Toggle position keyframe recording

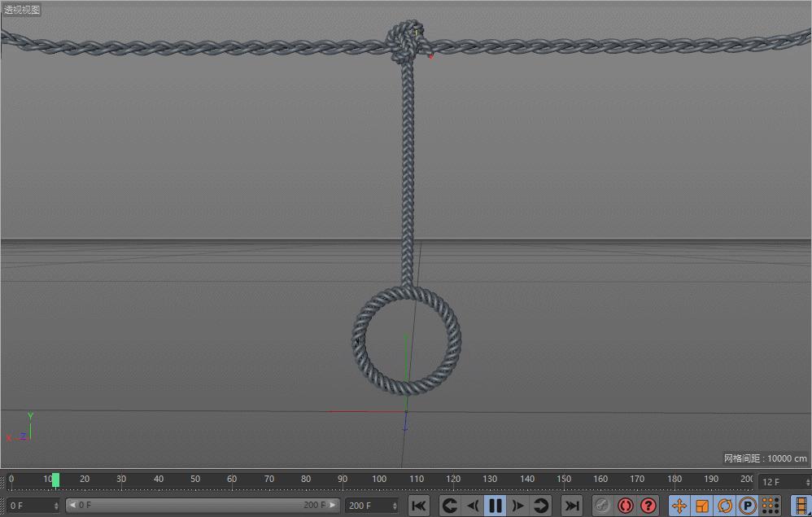pos(679,505)
